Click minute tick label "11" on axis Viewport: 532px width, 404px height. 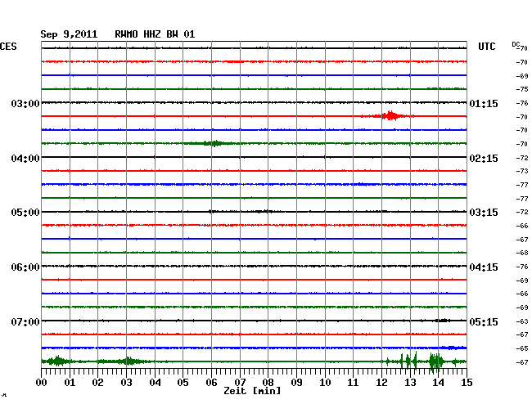(x=353, y=382)
